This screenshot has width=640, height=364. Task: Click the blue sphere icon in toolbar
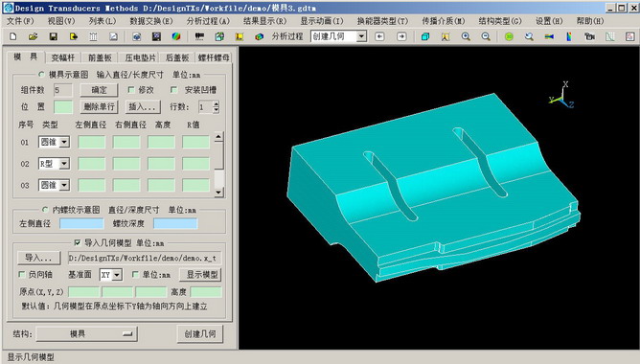tap(137, 36)
